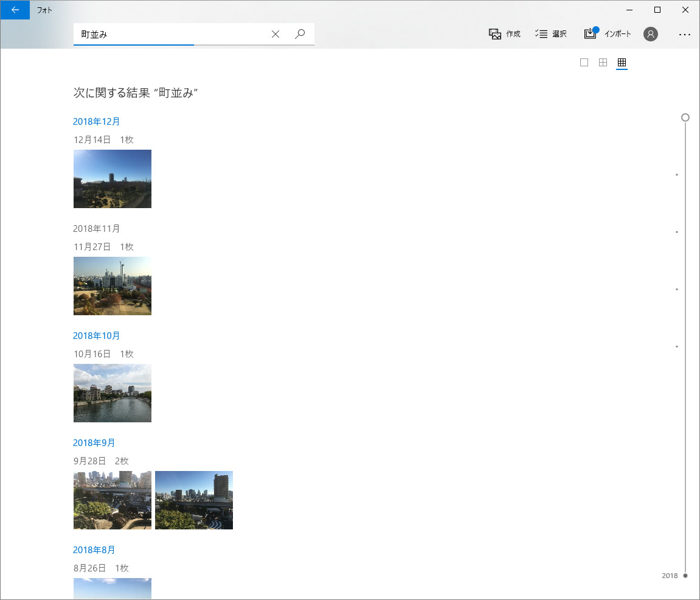The height and width of the screenshot is (600, 700).
Task: Open the November 27 photo thumbnail
Action: pos(113,286)
